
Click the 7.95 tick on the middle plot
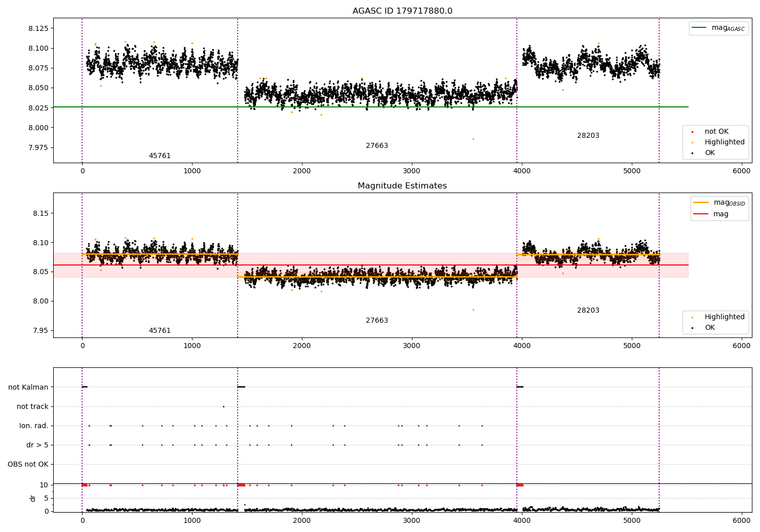coord(41,330)
